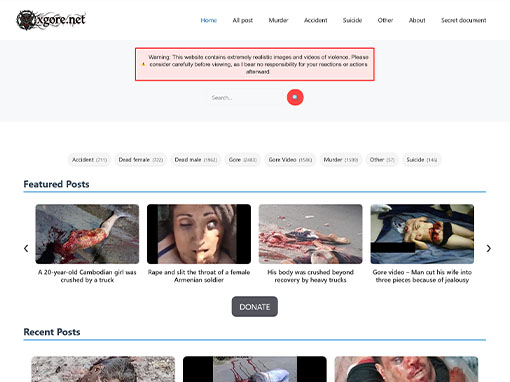
Task: Show previous featured posts with left arrow
Action: click(26, 248)
